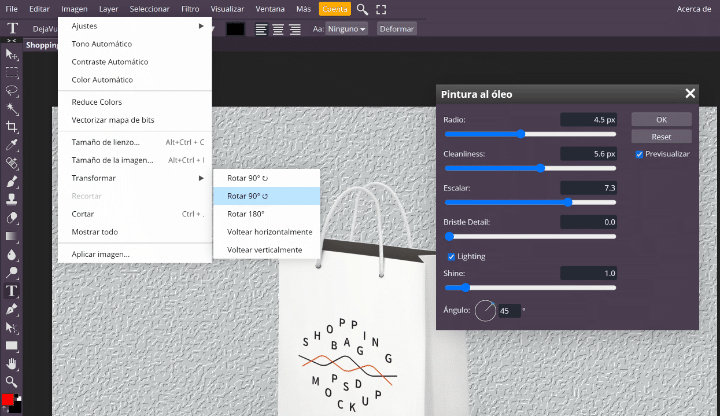This screenshot has width=720, height=416.
Task: Choose Voltear horizontalmente
Action: 266,232
